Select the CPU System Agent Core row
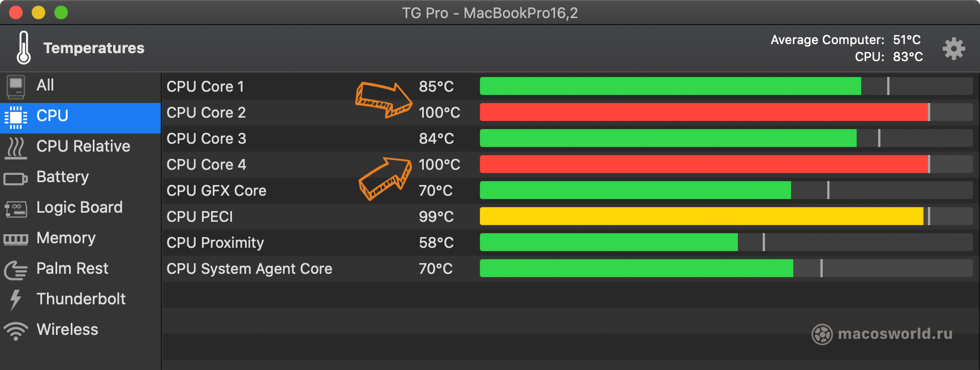The image size is (980, 370). tap(569, 269)
